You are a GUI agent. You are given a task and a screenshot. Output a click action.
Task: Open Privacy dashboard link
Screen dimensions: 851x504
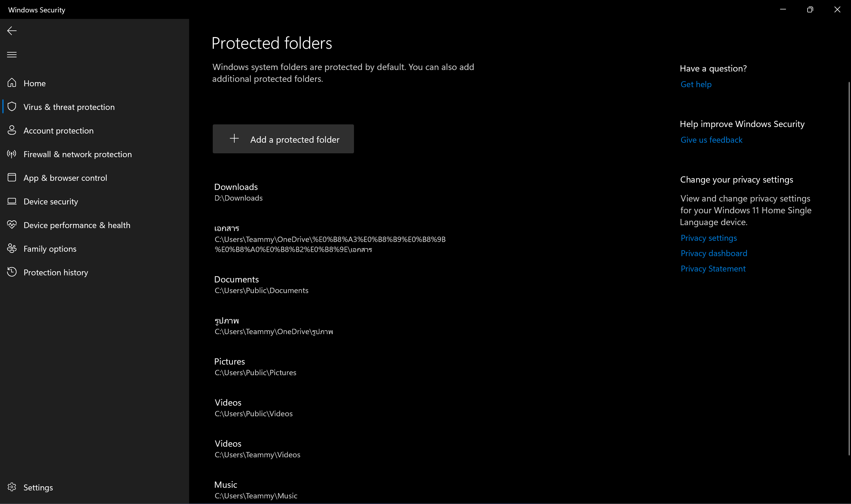point(714,253)
